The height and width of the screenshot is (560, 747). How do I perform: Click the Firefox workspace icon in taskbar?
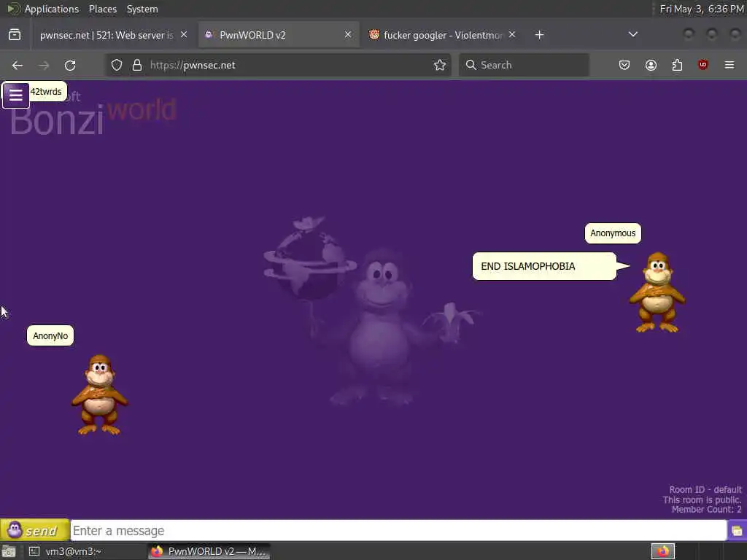point(662,551)
